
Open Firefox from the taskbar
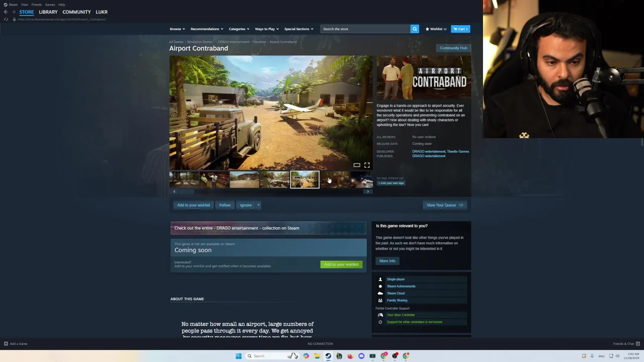(350, 356)
